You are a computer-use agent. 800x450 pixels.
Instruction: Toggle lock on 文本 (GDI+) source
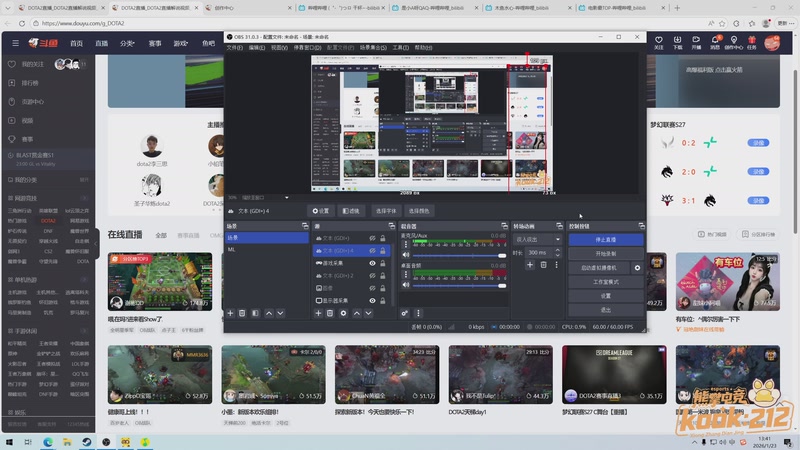tap(383, 238)
